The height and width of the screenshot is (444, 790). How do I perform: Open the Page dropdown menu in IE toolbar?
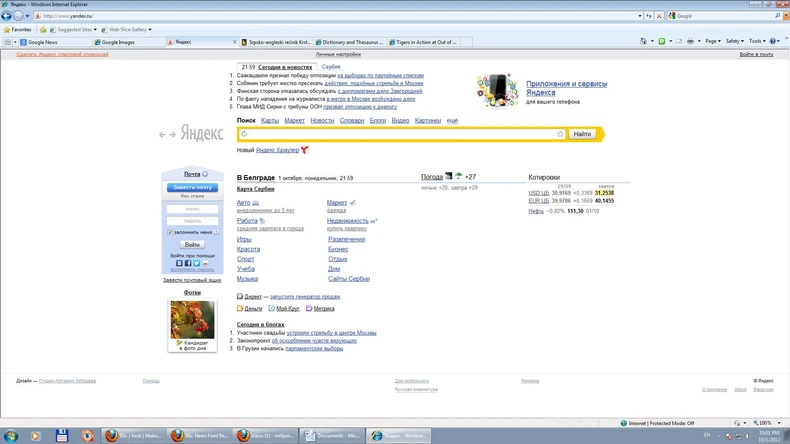[712, 41]
